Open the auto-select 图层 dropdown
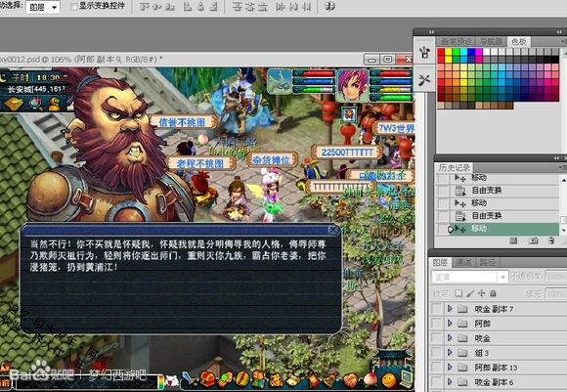This screenshot has height=392, width=567. (43, 7)
